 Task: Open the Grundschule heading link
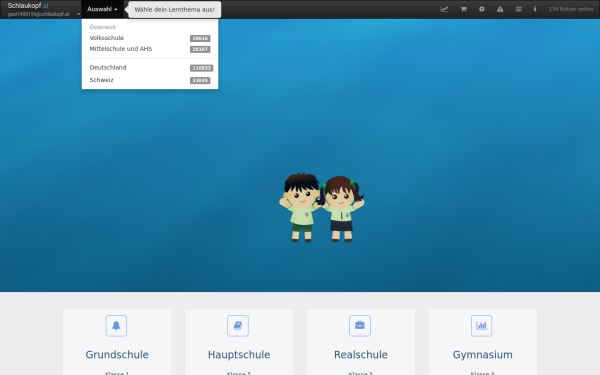pyautogui.click(x=117, y=355)
